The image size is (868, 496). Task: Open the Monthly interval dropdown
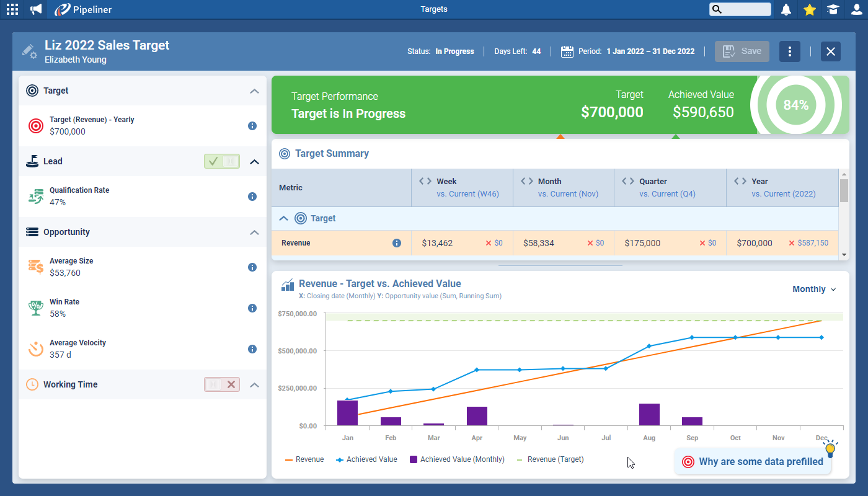[814, 289]
